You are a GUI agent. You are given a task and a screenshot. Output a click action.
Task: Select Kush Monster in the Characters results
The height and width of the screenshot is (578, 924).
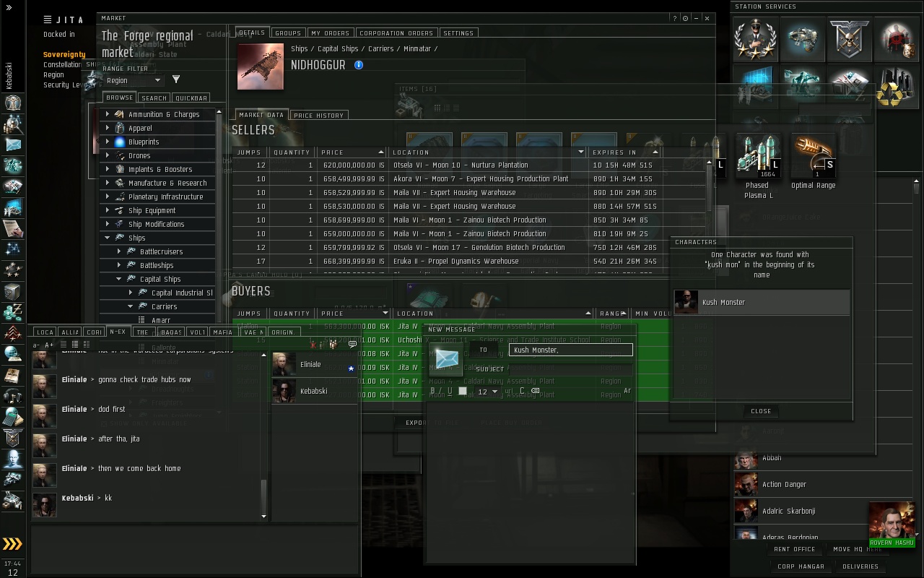pyautogui.click(x=762, y=303)
